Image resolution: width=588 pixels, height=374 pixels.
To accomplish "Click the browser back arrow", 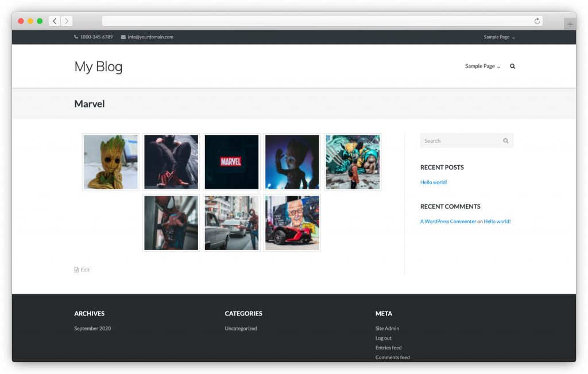I will 55,21.
